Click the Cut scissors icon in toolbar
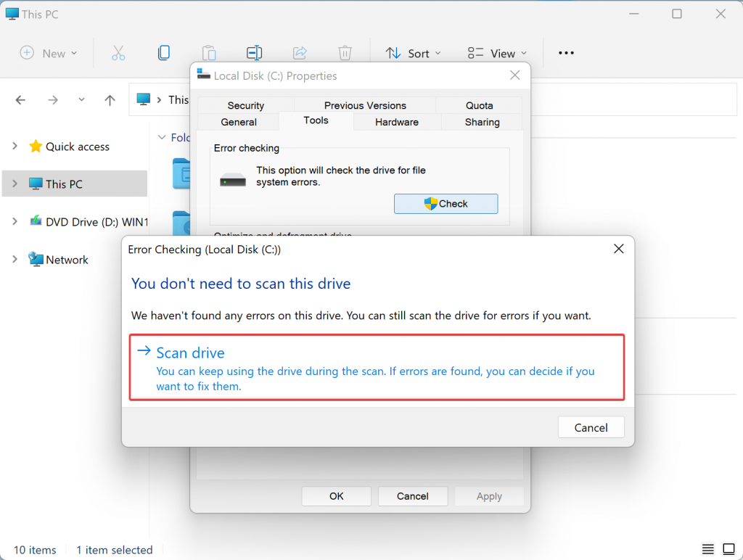Viewport: 743px width, 560px height. click(x=118, y=53)
